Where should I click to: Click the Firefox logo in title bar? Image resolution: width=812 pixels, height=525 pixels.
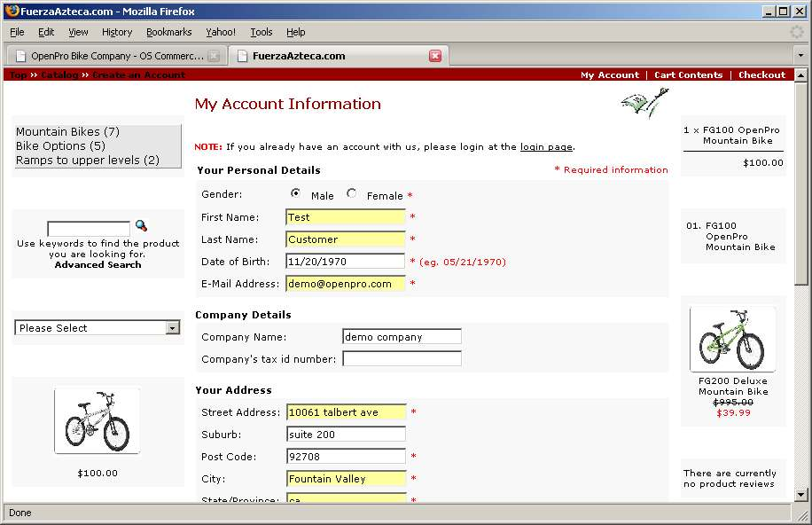12,12
